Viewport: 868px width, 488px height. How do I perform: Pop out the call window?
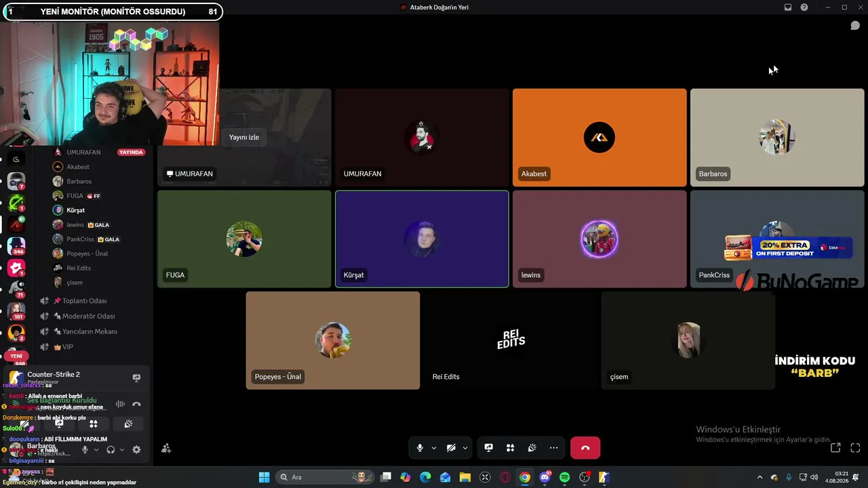click(x=835, y=448)
